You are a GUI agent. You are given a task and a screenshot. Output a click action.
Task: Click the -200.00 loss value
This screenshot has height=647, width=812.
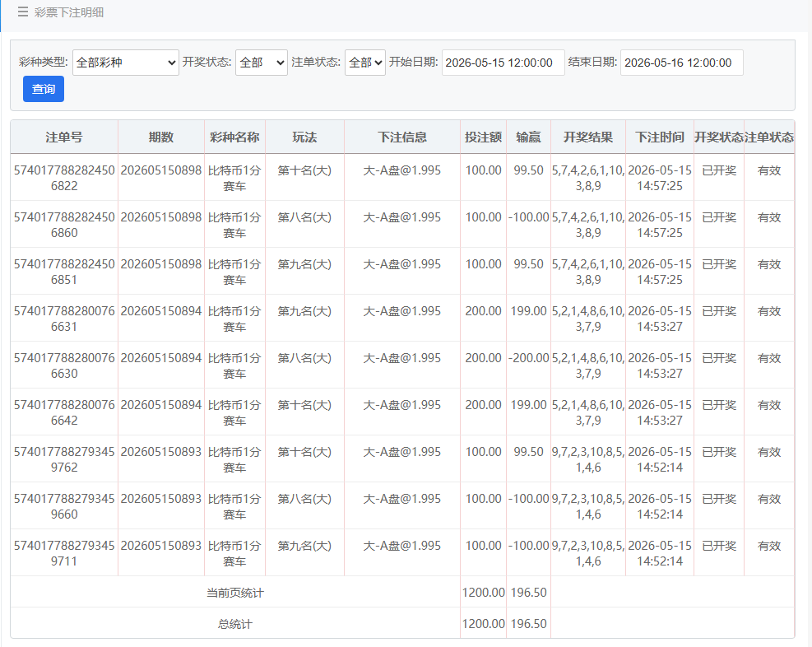(528, 358)
